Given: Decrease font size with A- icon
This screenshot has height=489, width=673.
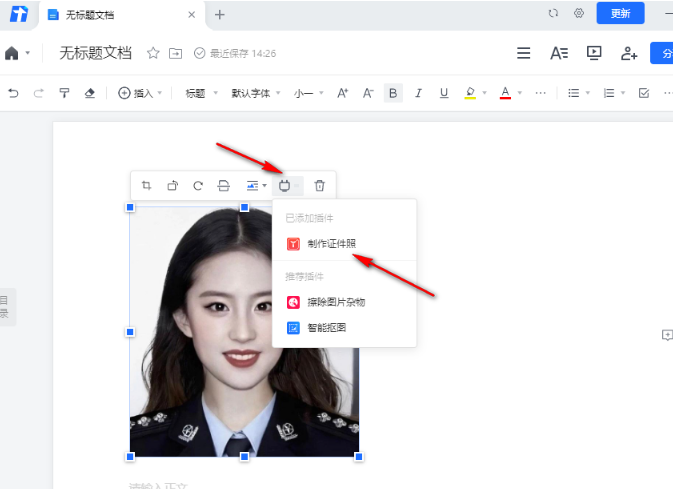Looking at the screenshot, I should coord(368,93).
